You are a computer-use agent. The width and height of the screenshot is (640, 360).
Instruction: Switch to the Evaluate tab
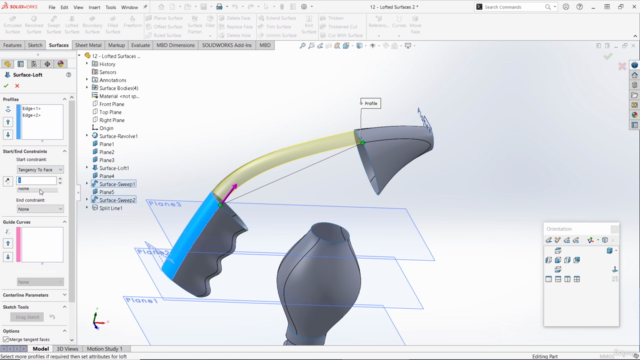(140, 45)
